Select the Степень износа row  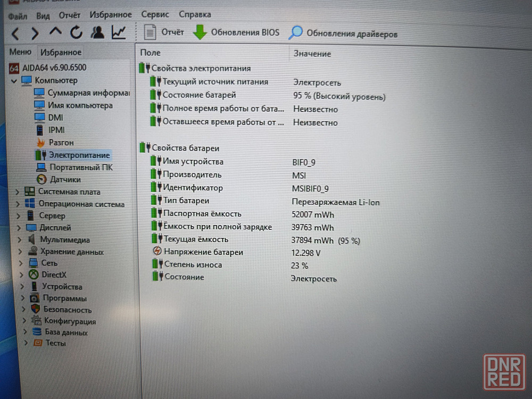193,265
